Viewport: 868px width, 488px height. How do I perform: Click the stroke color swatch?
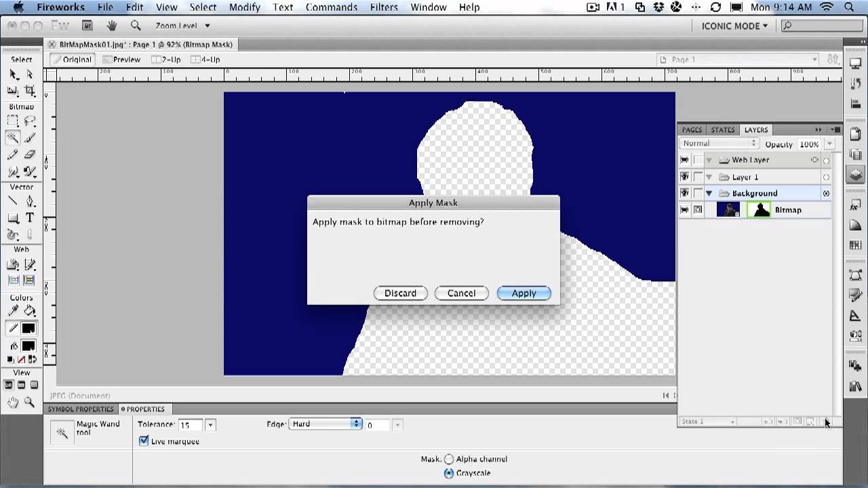pyautogui.click(x=28, y=329)
